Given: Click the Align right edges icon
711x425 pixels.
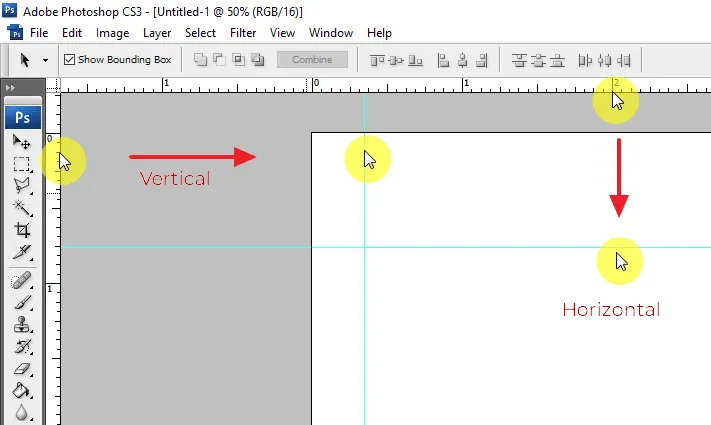Looking at the screenshot, I should [x=482, y=60].
